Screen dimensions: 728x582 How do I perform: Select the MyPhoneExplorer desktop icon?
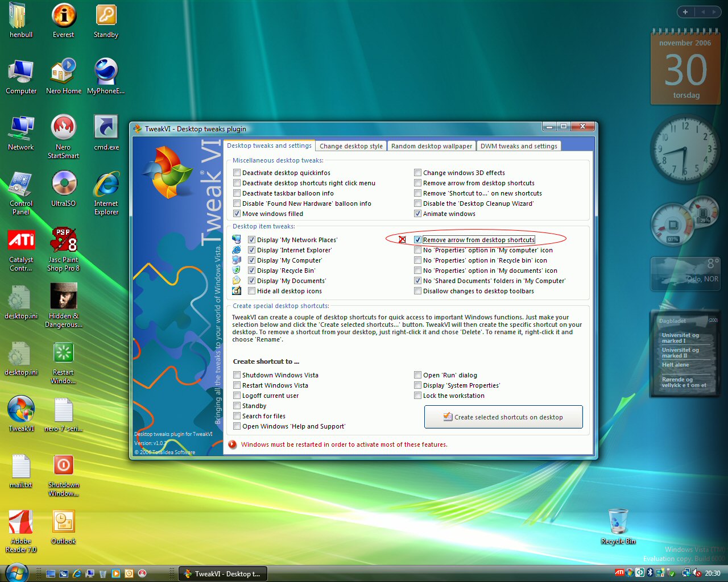[106, 76]
